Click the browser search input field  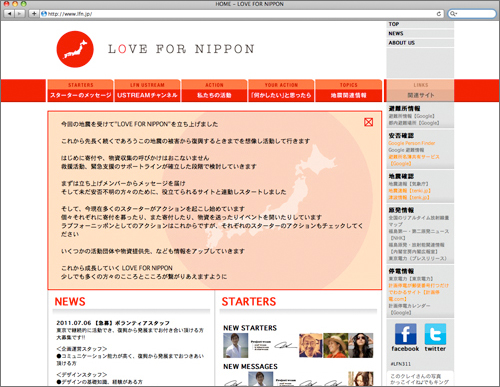click(x=472, y=14)
